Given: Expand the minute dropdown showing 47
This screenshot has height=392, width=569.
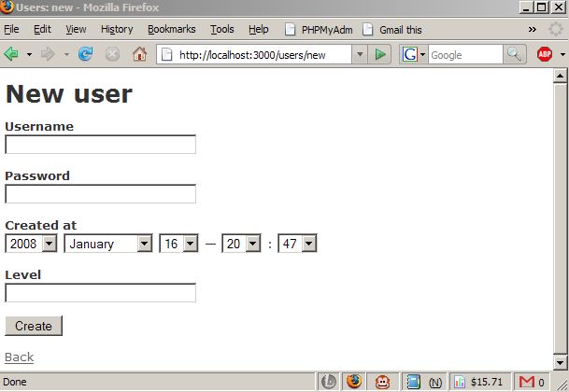Looking at the screenshot, I should click(x=297, y=244).
